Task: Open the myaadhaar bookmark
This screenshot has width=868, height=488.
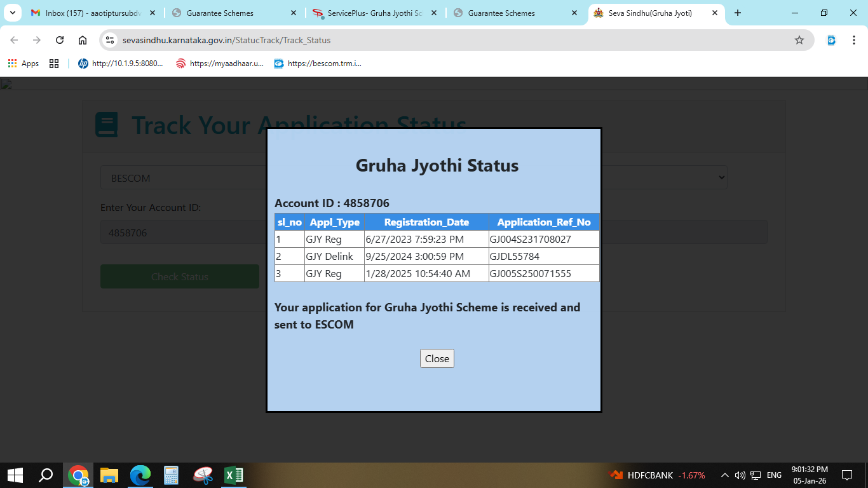Action: (220, 64)
